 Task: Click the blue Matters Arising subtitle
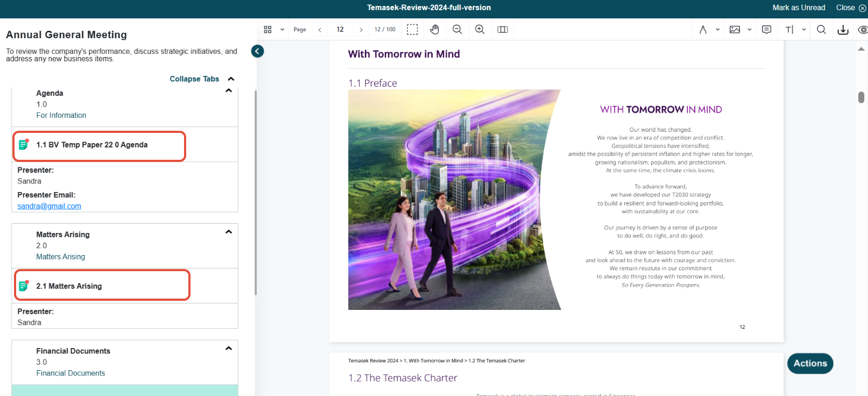point(61,257)
